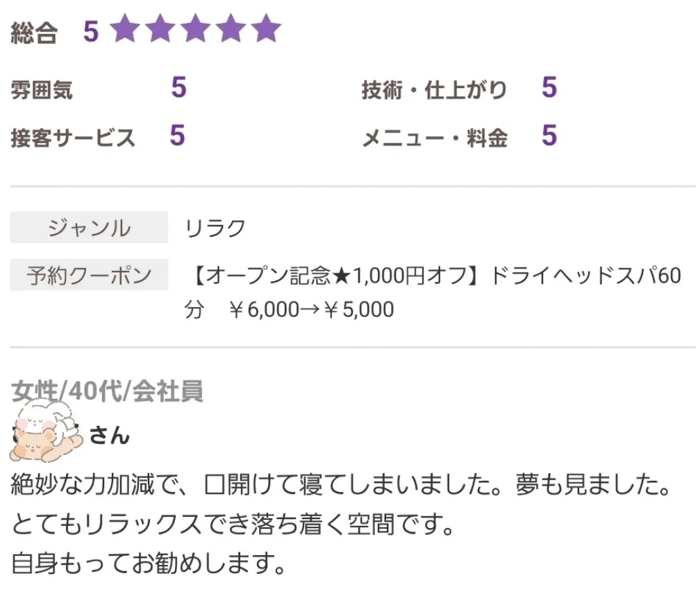Click the fourth purple rating star
This screenshot has width=700, height=601.
coord(231,28)
